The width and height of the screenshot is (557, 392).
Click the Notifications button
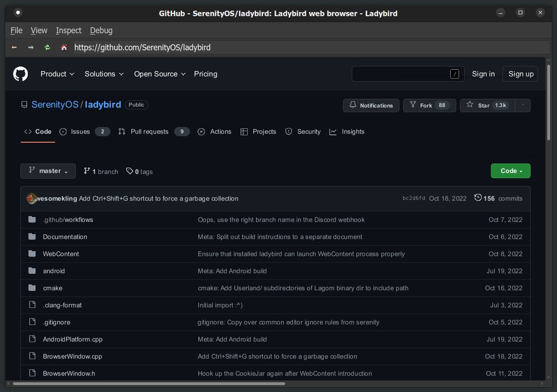[371, 105]
